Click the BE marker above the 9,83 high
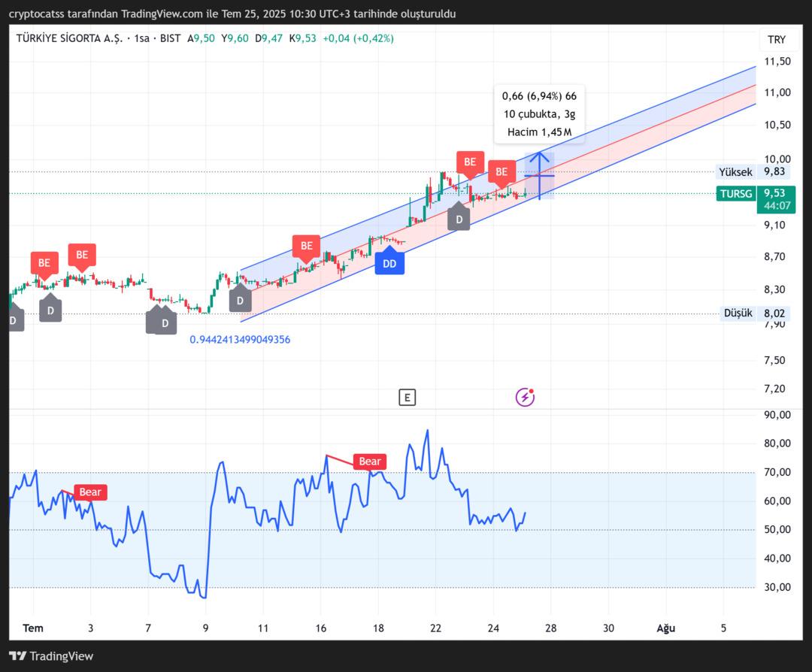Image resolution: width=812 pixels, height=672 pixels. 470,162
